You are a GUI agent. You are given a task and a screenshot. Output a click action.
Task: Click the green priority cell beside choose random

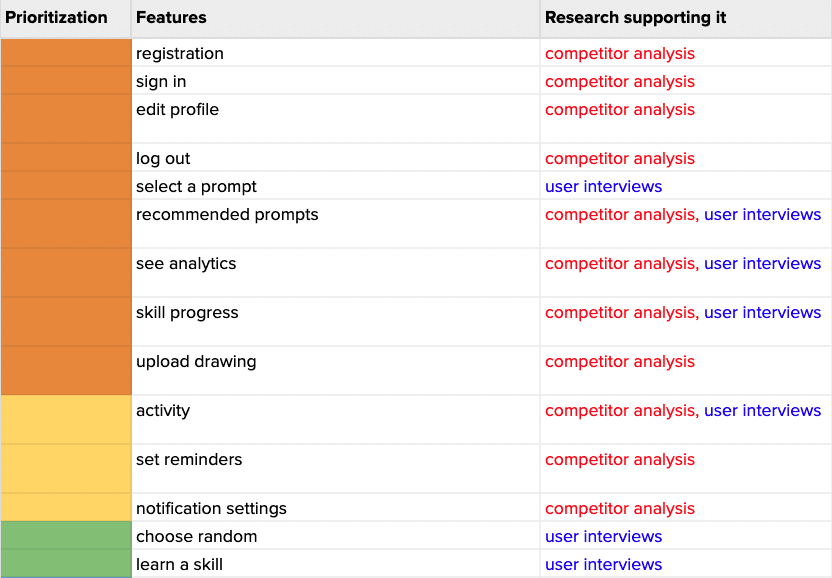(x=66, y=537)
